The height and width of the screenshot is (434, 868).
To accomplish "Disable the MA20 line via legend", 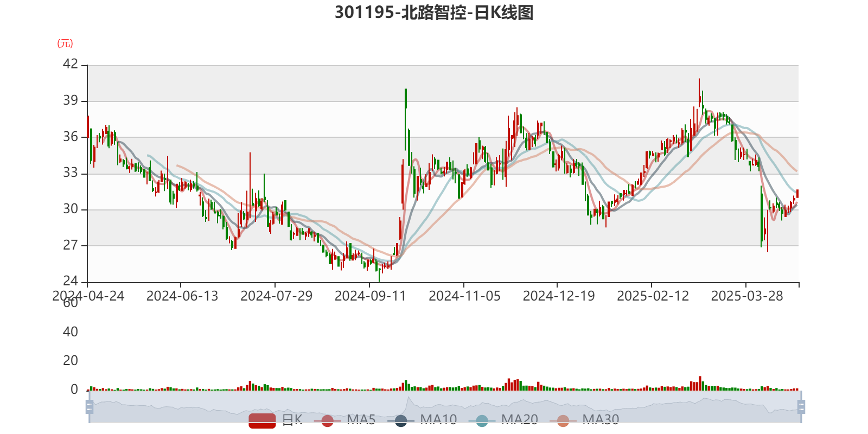I will click(503, 420).
